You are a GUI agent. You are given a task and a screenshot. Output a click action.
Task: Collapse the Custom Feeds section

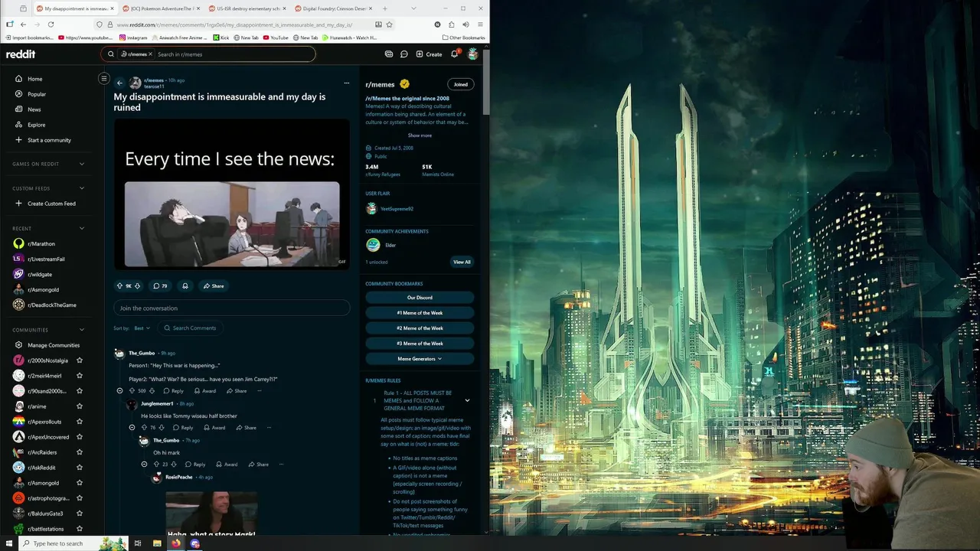pyautogui.click(x=82, y=188)
